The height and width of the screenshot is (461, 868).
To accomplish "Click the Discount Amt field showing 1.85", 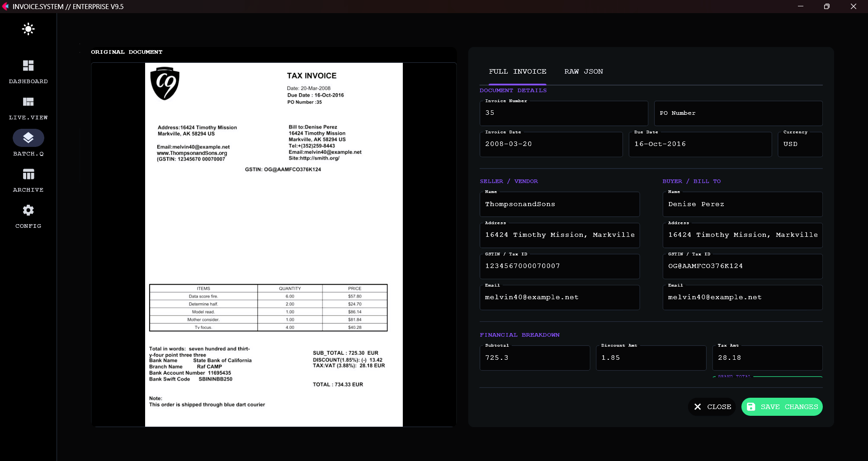I will click(x=651, y=358).
